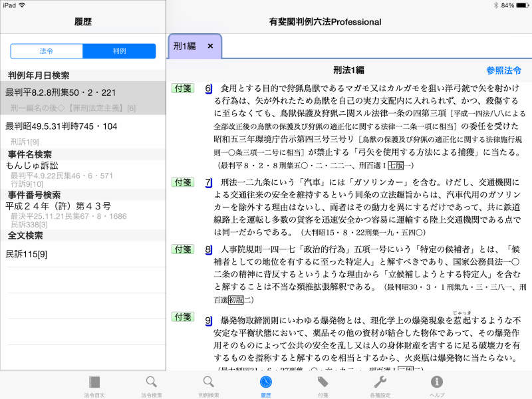Screen dimensions: 532x399
Task: Close the 刑1編 tab with the x
Action: [x=210, y=46]
